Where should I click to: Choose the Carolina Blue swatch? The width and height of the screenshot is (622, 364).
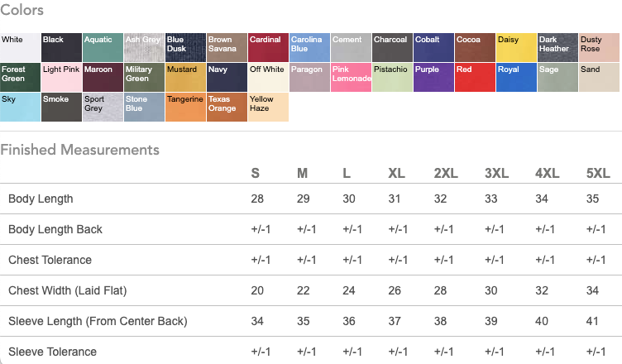309,47
